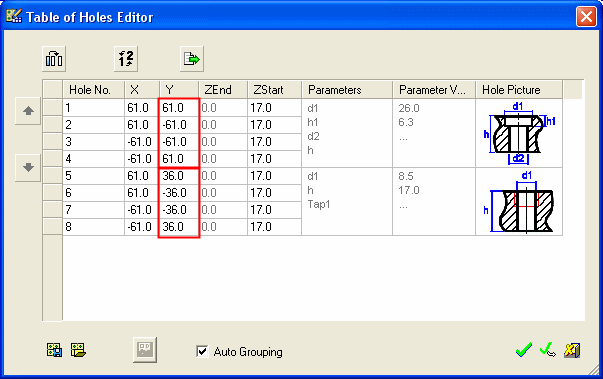Screen dimensions: 603x379
Task: Click the open table folder icon
Action: click(x=78, y=350)
